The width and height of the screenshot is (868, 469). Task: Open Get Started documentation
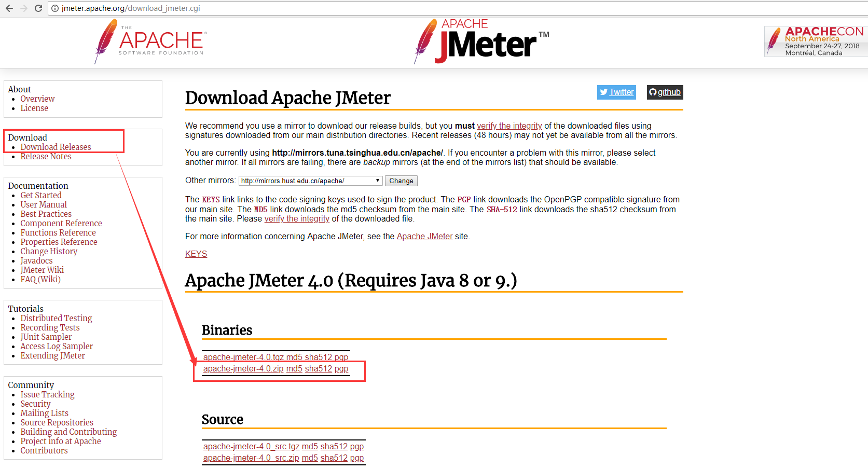(x=41, y=195)
